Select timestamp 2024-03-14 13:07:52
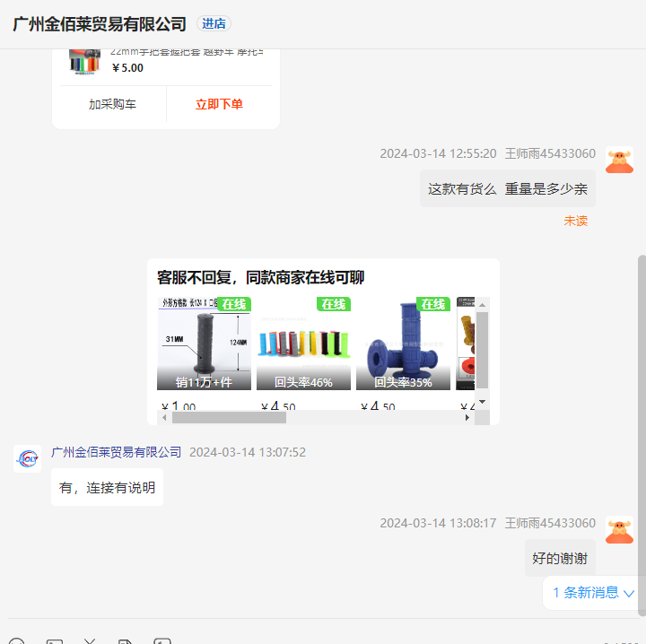Image resolution: width=646 pixels, height=644 pixels. [x=248, y=452]
